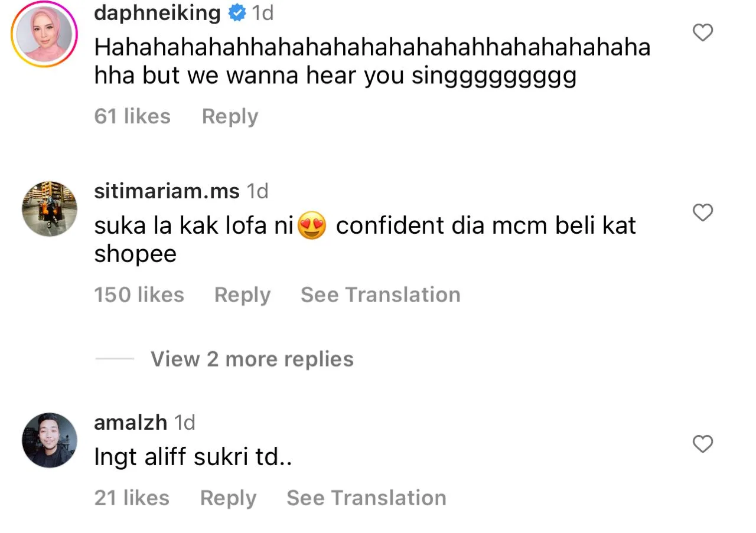
Task: Reply to sitimariam.ms's comment
Action: 242,295
